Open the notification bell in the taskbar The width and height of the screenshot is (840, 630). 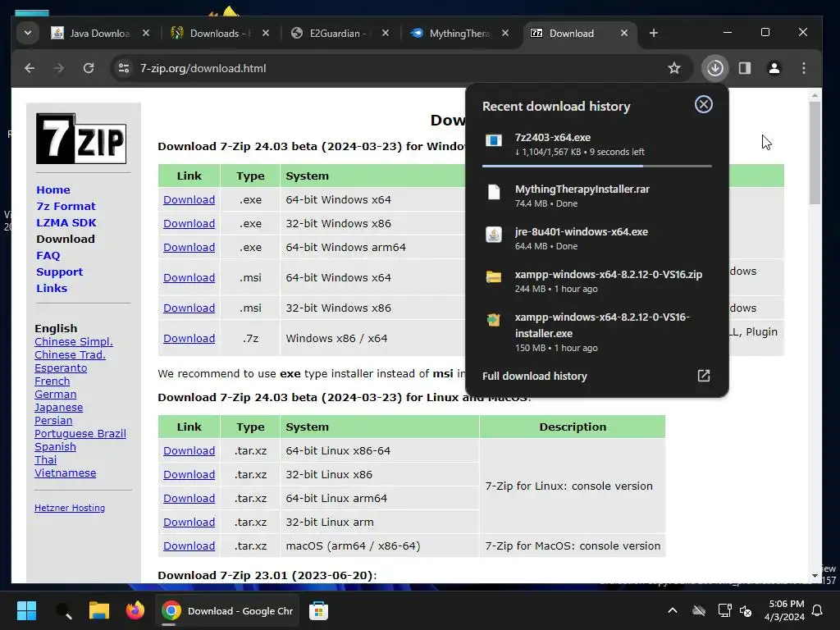pyautogui.click(x=818, y=610)
